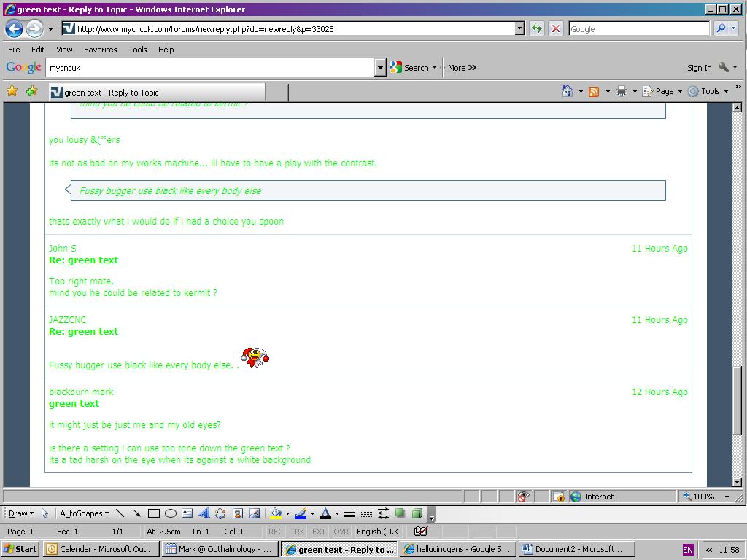
Task: Click the Refresh page icon
Action: tap(537, 29)
